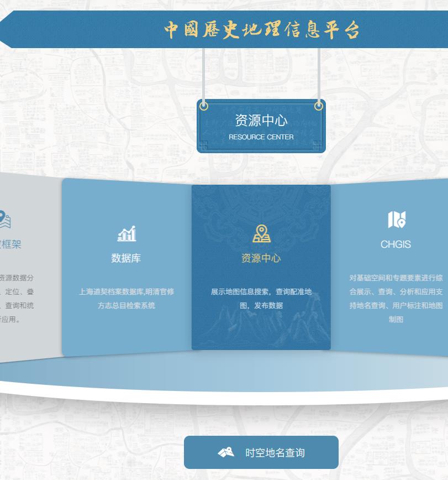
Task: Click the title 中國歷史地理信息平台
Action: click(261, 32)
